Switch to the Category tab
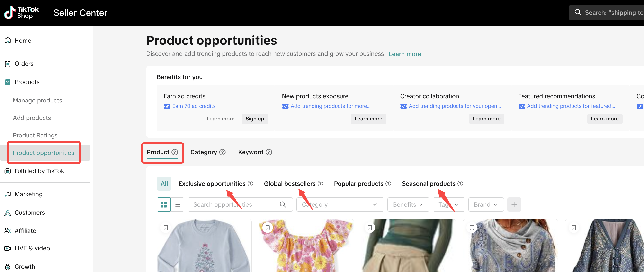 coord(204,152)
